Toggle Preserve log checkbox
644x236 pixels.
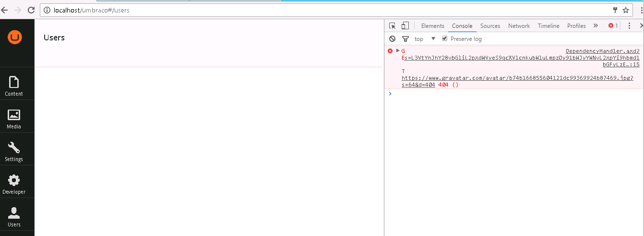point(445,38)
